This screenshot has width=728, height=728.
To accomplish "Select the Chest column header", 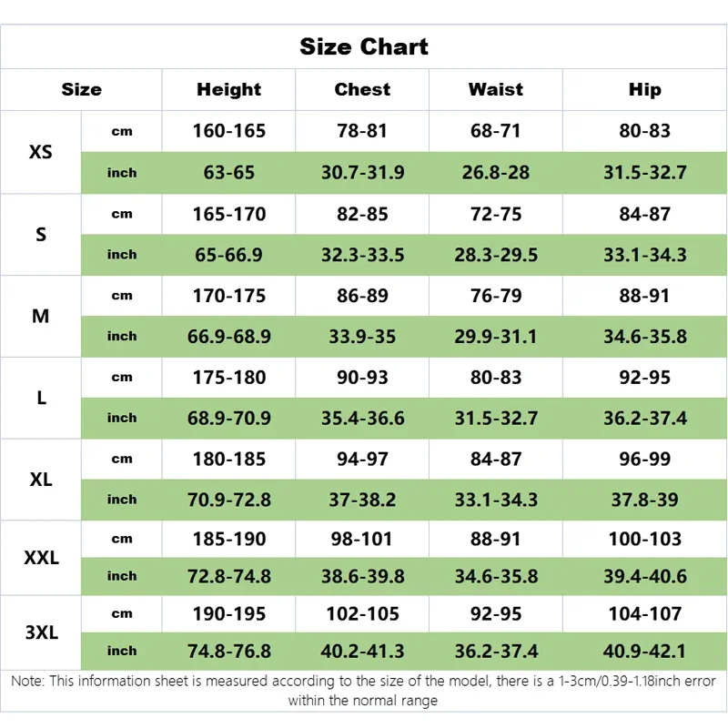I will [362, 89].
